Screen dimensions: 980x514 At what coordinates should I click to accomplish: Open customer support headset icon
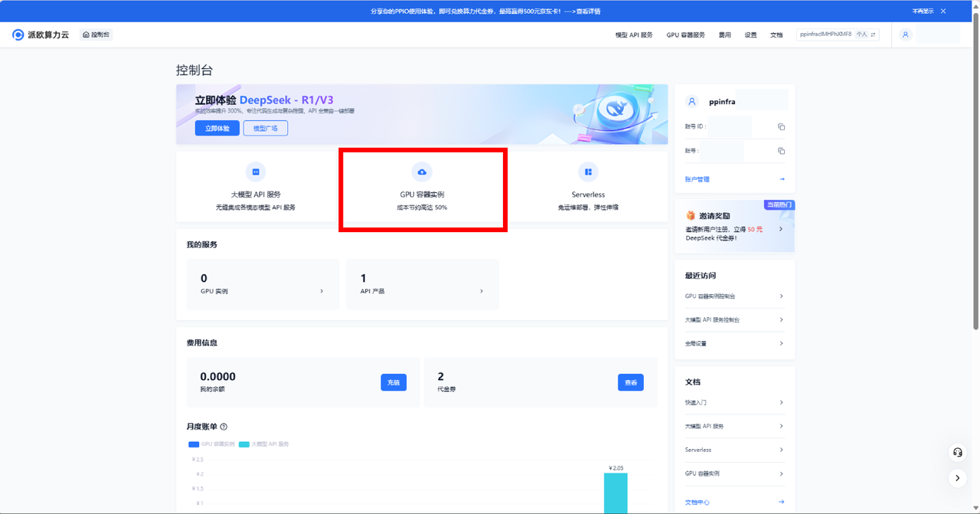coord(958,452)
